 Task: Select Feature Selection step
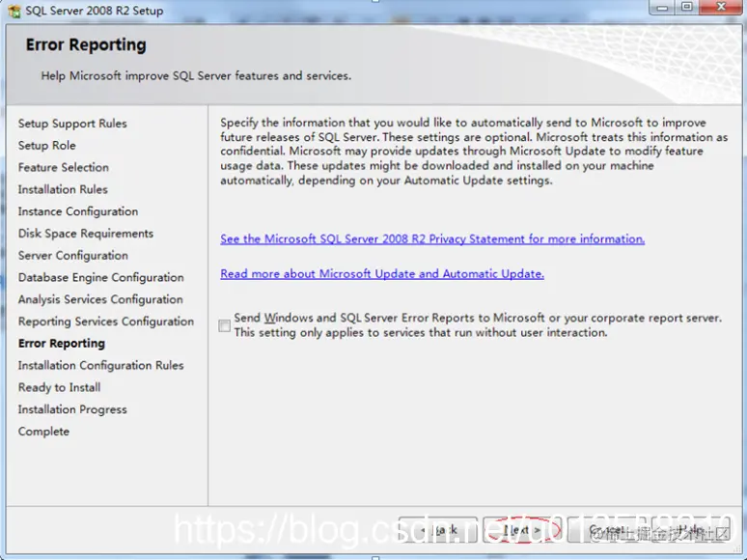(64, 167)
